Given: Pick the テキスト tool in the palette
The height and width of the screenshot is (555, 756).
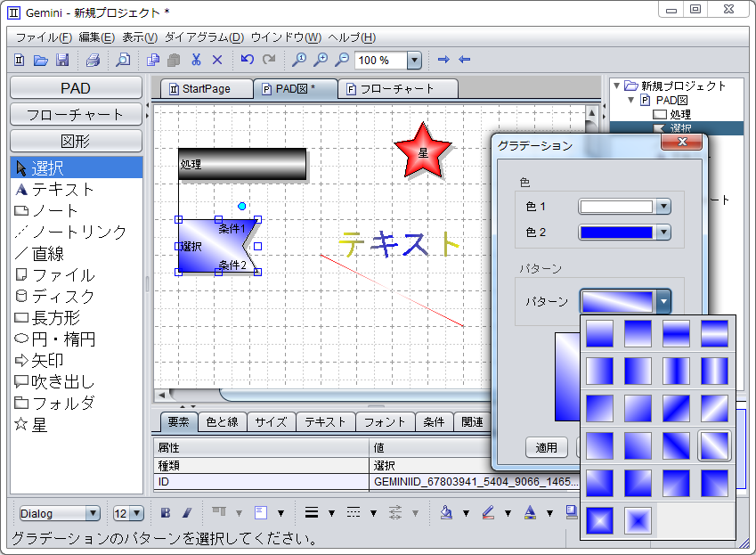Looking at the screenshot, I should point(77,190).
